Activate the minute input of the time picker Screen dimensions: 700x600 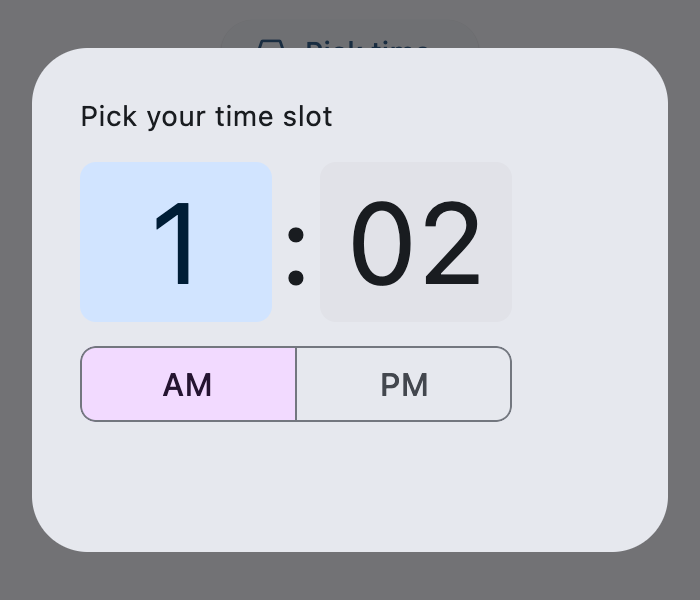point(416,242)
